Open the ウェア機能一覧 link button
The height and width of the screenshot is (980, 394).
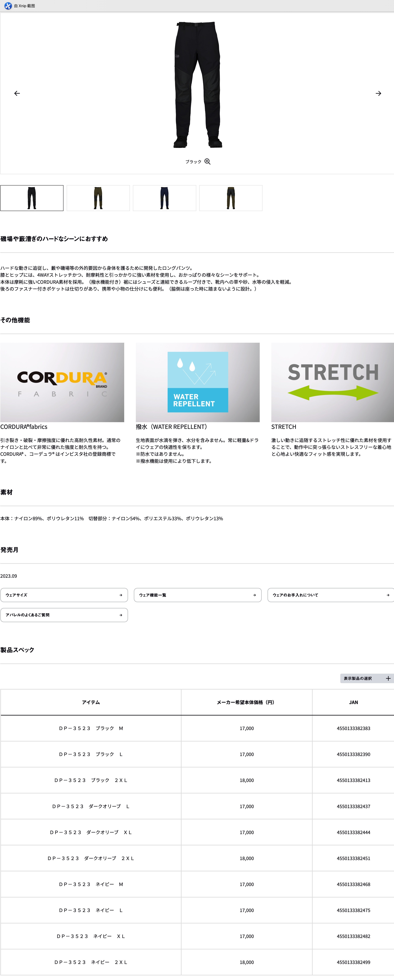198,595
